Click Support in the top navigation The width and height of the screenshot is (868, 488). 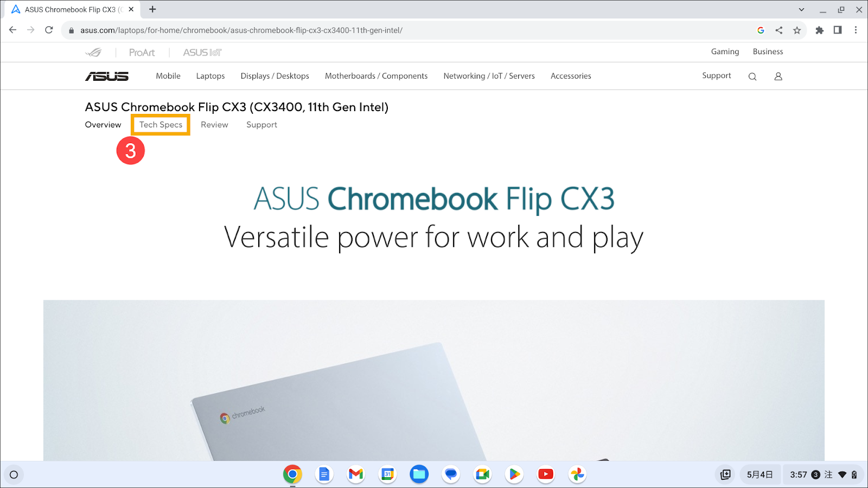716,76
